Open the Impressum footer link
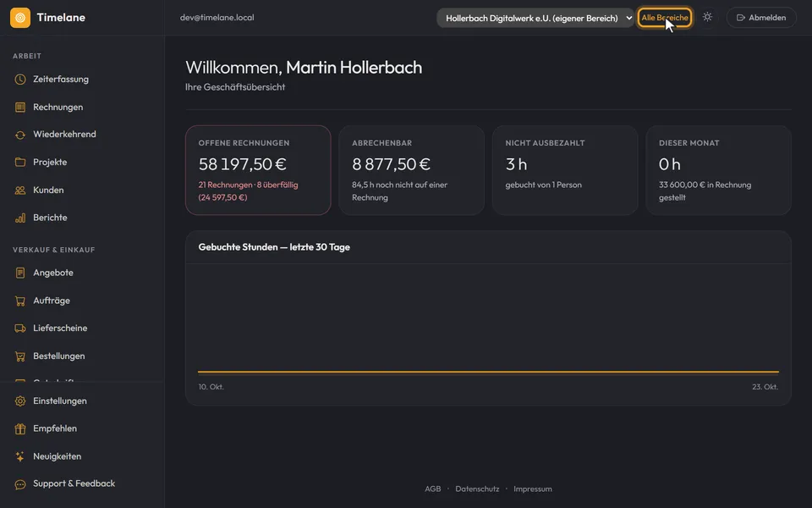Viewport: 812px width, 508px height. pos(533,489)
